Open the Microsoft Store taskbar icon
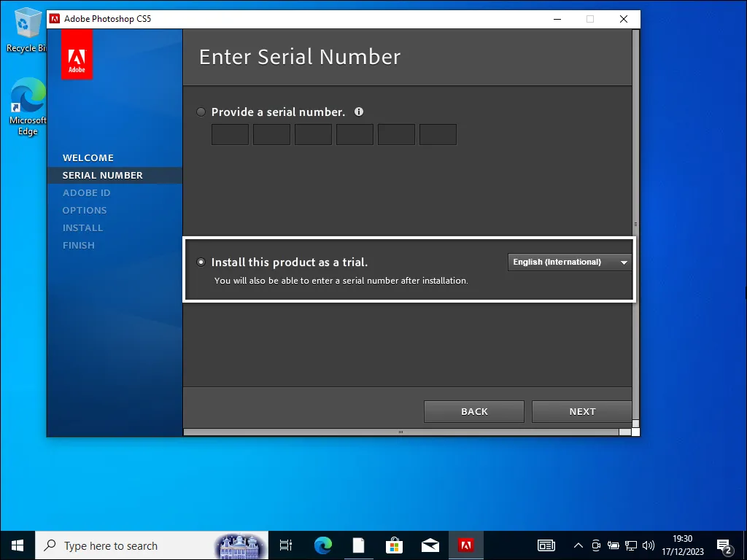This screenshot has height=560, width=747. coord(394,545)
